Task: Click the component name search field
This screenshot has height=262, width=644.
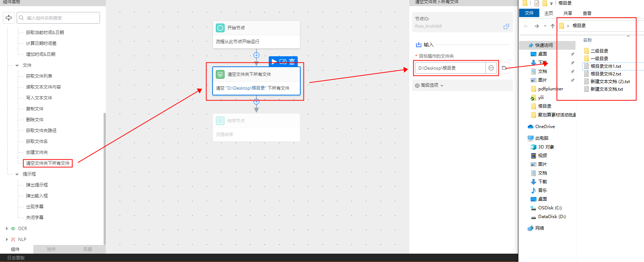Action: [x=58, y=18]
